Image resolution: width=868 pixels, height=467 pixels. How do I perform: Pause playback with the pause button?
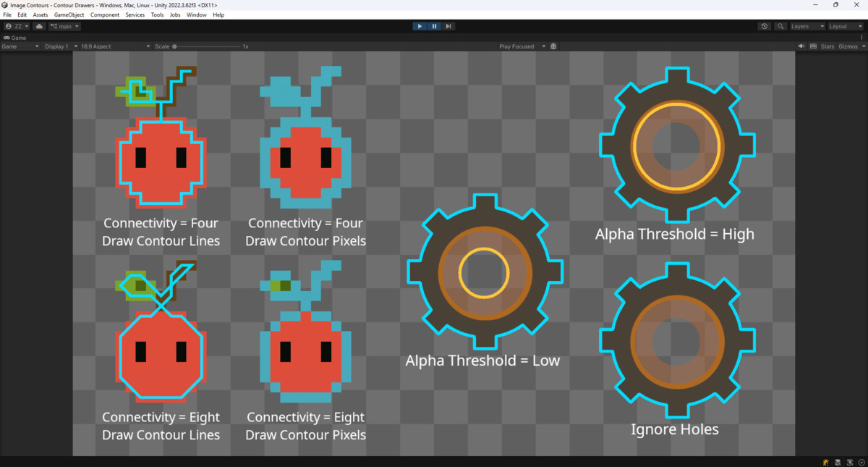(434, 26)
